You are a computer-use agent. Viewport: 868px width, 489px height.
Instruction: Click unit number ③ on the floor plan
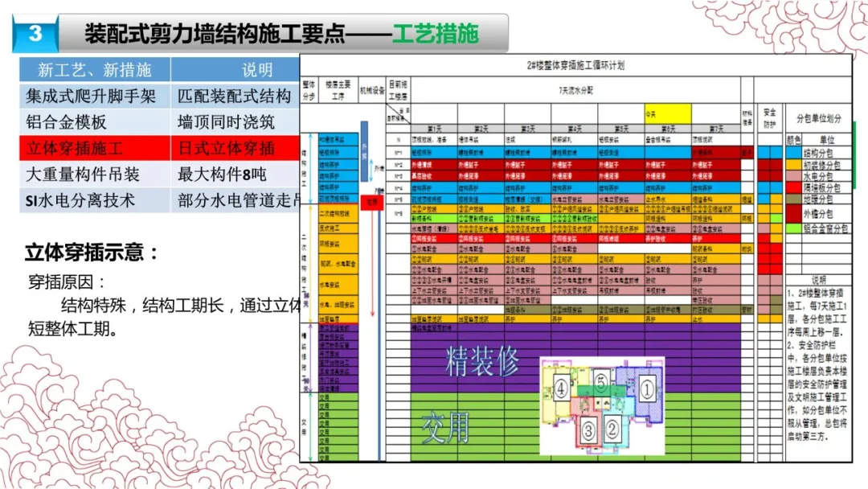(588, 431)
